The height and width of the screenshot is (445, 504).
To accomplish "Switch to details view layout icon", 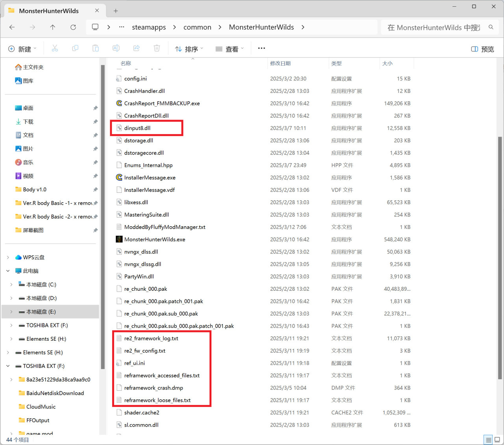I will 488,439.
